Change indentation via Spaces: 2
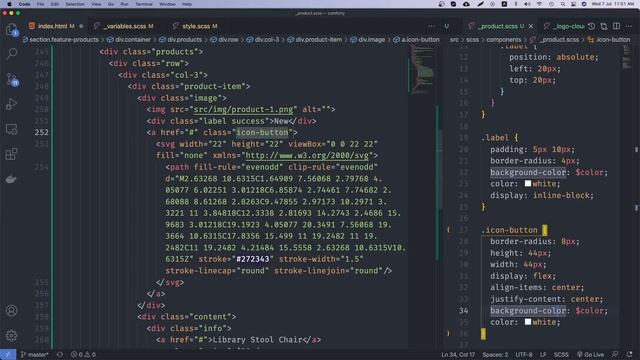This screenshot has width=640, height=360. (495, 354)
